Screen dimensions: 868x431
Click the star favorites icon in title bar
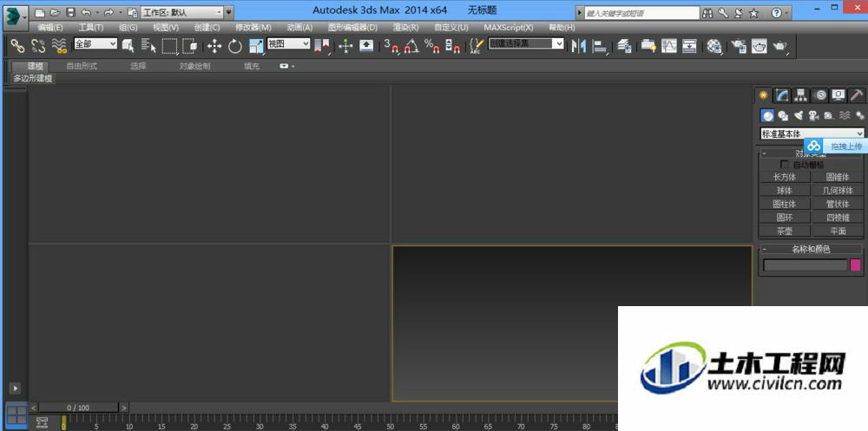[x=753, y=13]
